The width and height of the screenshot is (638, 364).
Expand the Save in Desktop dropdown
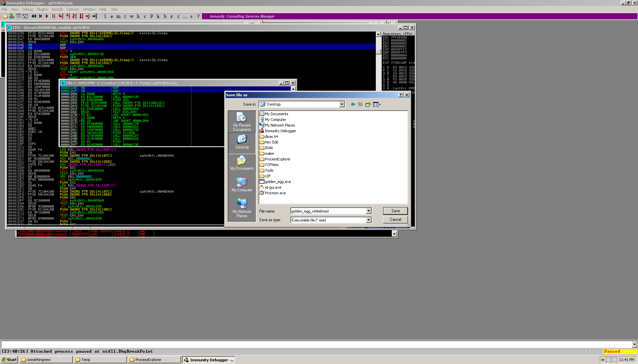(x=342, y=104)
